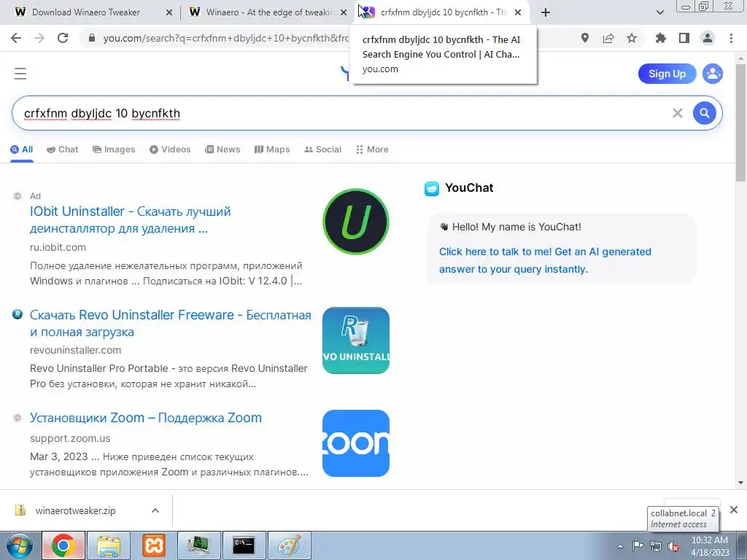Share this page via address bar icon
This screenshot has width=747, height=560.
tap(608, 38)
